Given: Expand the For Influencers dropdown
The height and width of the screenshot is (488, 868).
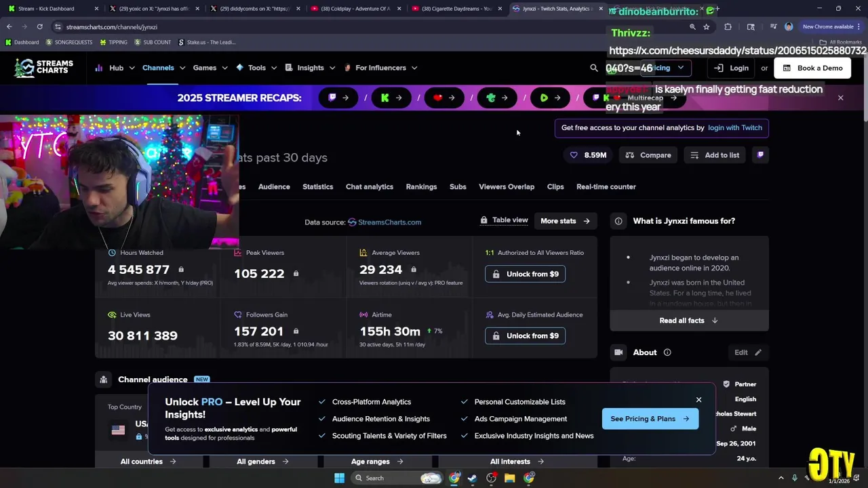Looking at the screenshot, I should (380, 68).
